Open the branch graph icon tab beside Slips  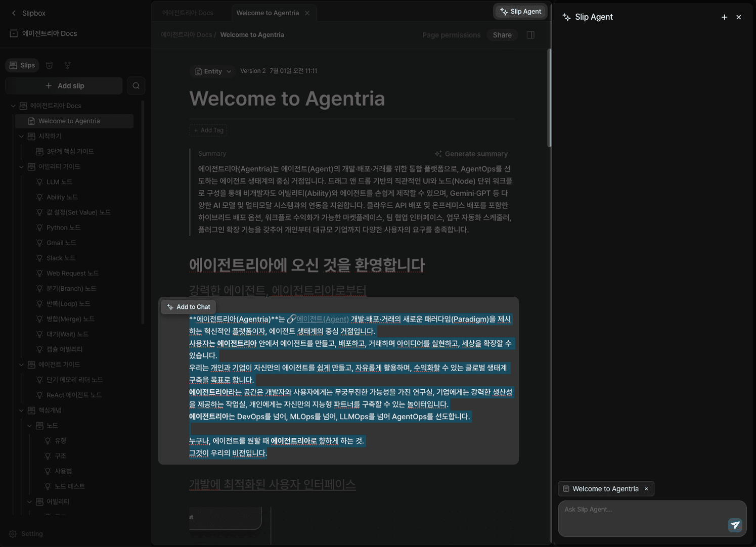(x=67, y=65)
